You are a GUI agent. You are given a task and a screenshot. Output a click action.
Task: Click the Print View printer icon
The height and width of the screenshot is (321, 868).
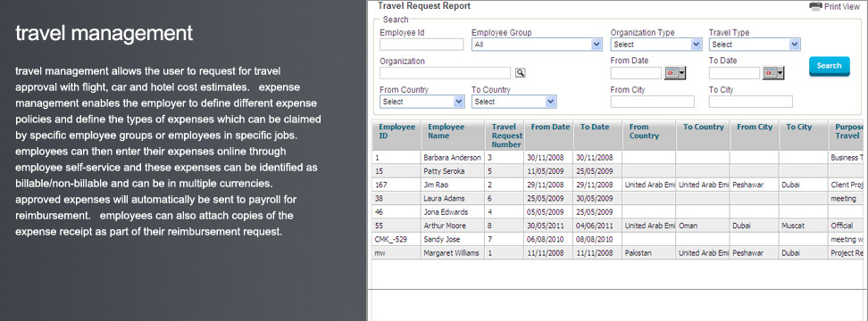(815, 6)
